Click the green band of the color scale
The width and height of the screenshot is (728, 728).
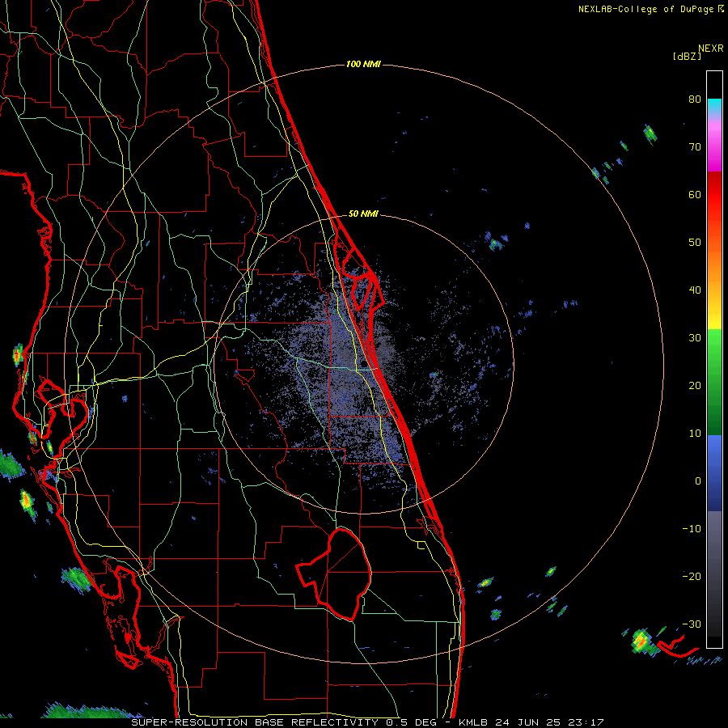(714, 382)
